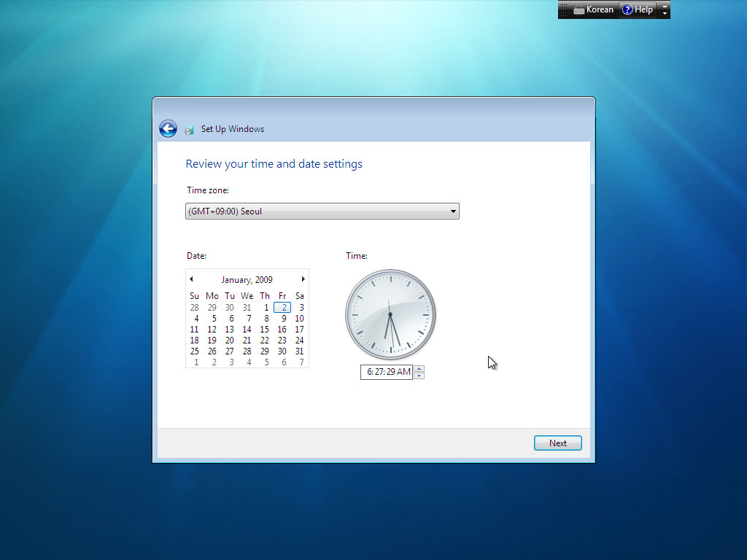Screen dimensions: 747x560
Task: Select January 17 on the calendar
Action: (299, 330)
